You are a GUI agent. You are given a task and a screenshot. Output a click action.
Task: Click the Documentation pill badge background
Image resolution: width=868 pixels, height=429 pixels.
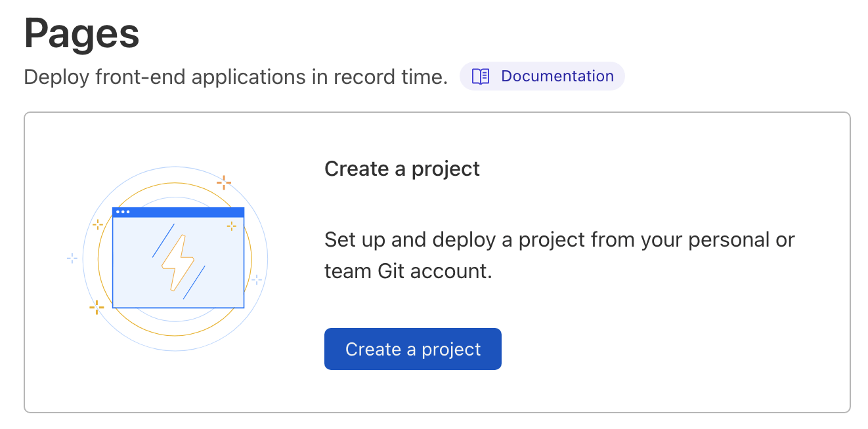542,76
